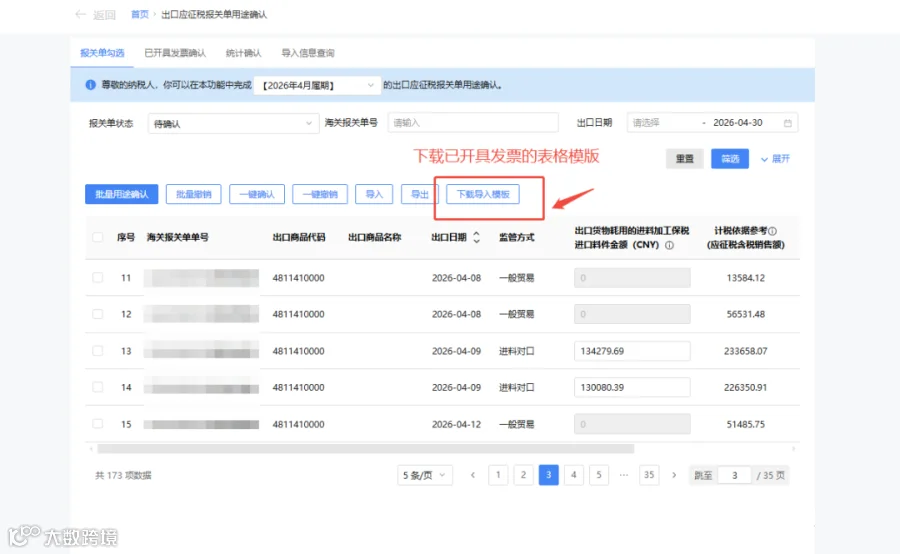Click the back arrow icon beside 返回

coord(80,14)
